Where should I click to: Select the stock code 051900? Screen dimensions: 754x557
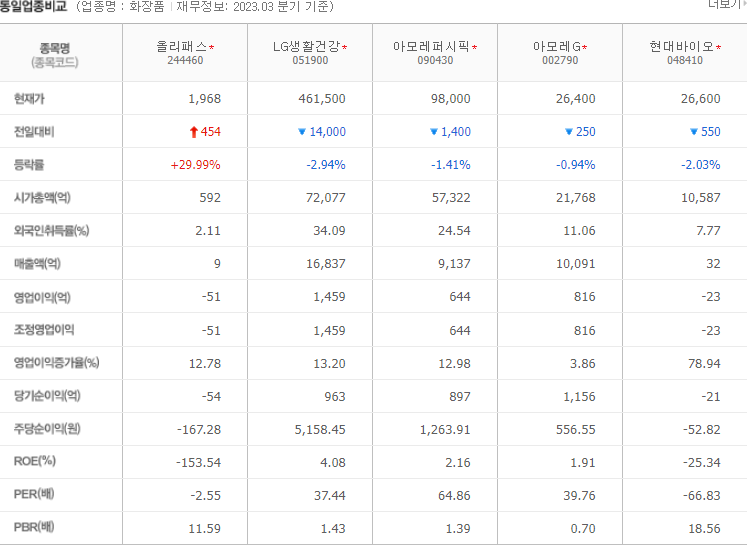pyautogui.click(x=310, y=61)
